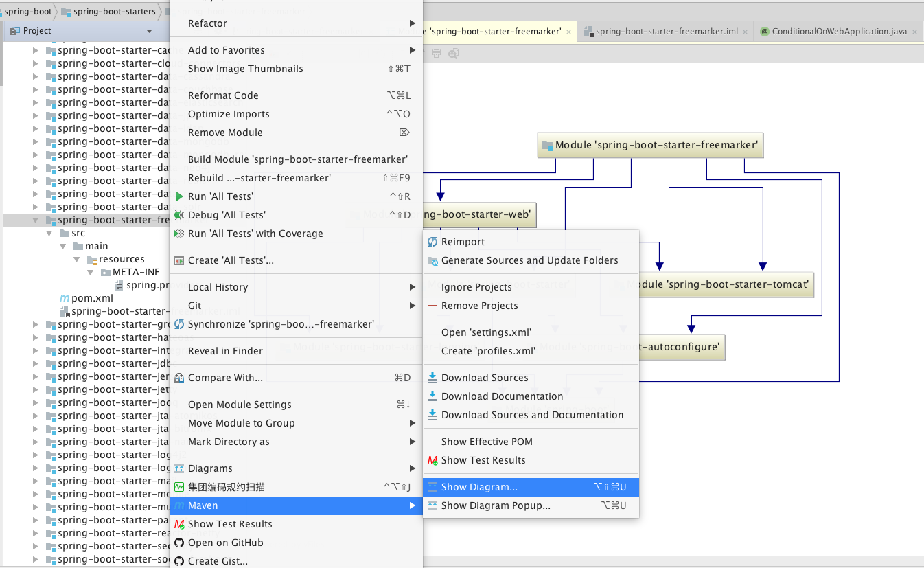Image resolution: width=924 pixels, height=568 pixels.
Task: Click the Project view panel icon
Action: pos(14,31)
